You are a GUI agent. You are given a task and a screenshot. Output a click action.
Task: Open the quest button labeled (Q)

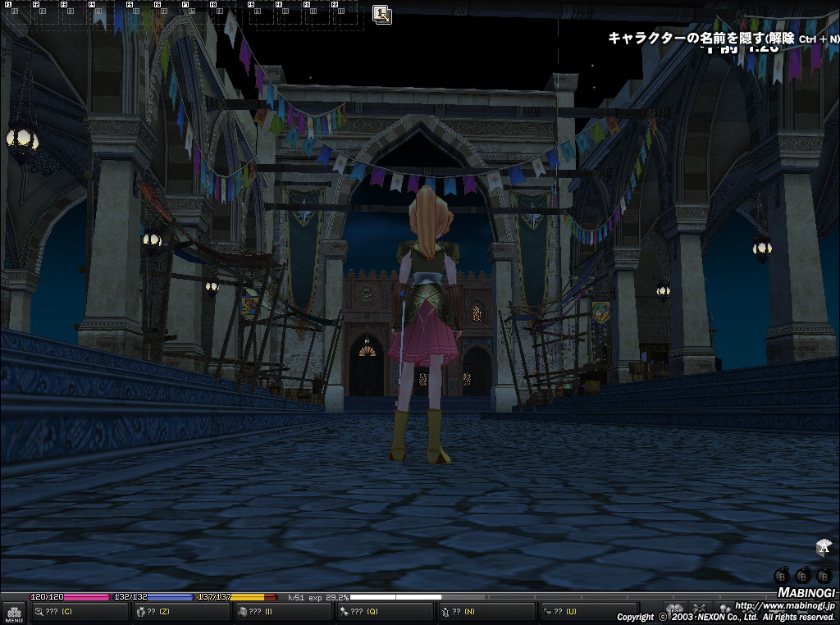(384, 611)
